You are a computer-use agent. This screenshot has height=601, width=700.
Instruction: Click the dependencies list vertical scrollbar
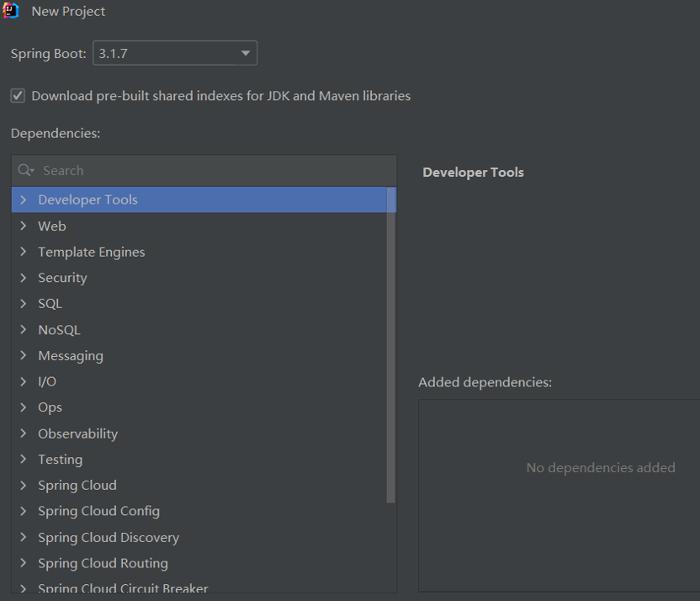[391, 345]
